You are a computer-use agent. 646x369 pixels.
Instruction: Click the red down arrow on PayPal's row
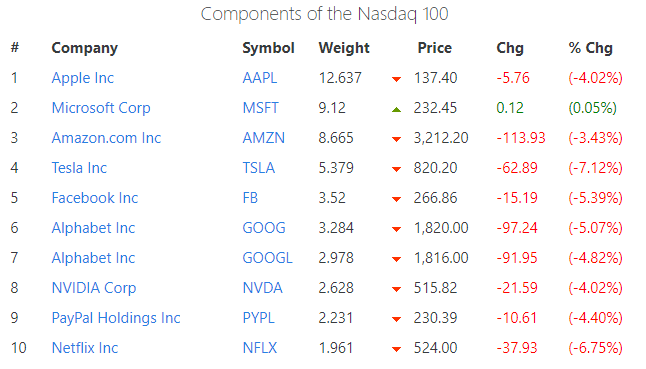(x=396, y=319)
